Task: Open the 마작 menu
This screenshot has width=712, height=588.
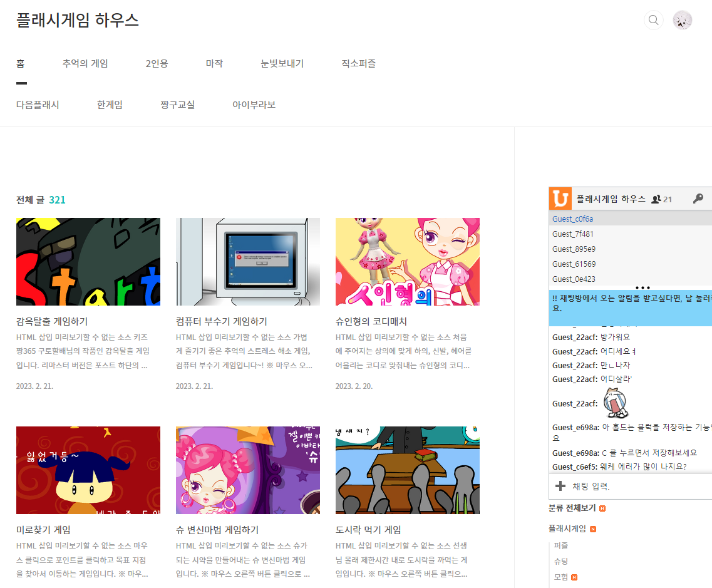Action: pos(214,64)
